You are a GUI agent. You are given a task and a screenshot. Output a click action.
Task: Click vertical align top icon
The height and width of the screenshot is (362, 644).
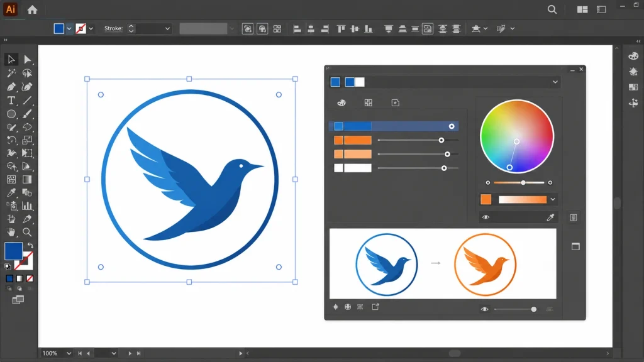pos(341,29)
